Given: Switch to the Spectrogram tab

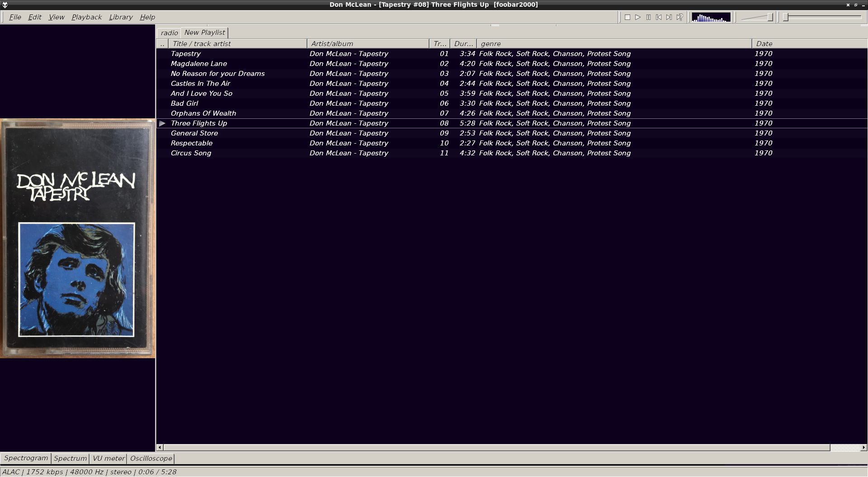Looking at the screenshot, I should pyautogui.click(x=26, y=458).
